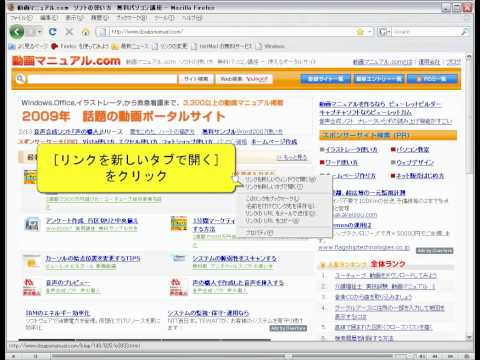Click the よく見るページ bookmark toolbar item
The image size is (480, 360).
pyautogui.click(x=28, y=46)
